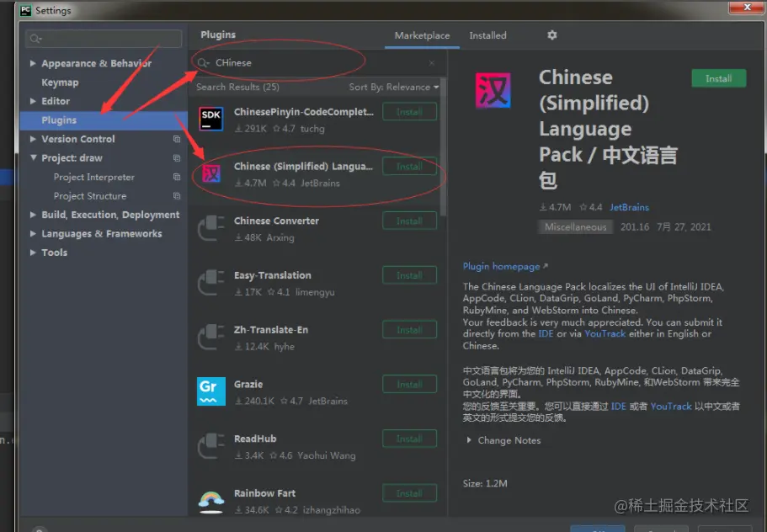This screenshot has height=532, width=767.
Task: Click the magnifier icon in the plugin search
Action: [203, 62]
